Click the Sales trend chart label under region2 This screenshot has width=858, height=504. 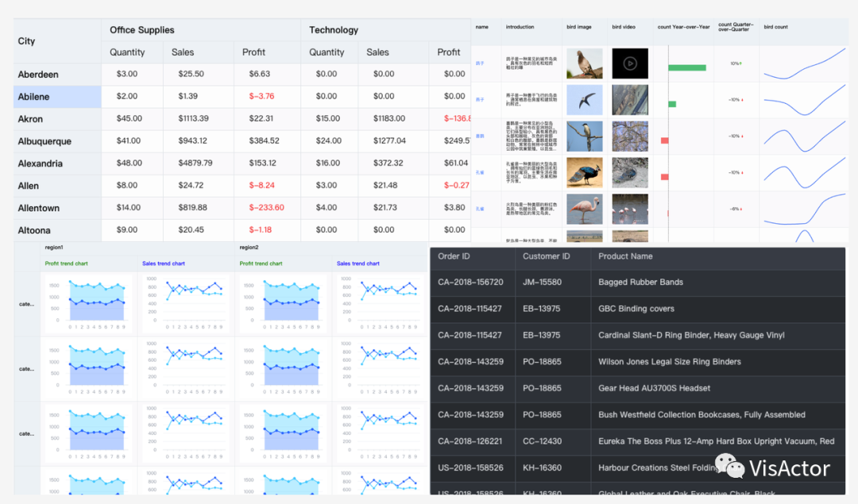[357, 264]
